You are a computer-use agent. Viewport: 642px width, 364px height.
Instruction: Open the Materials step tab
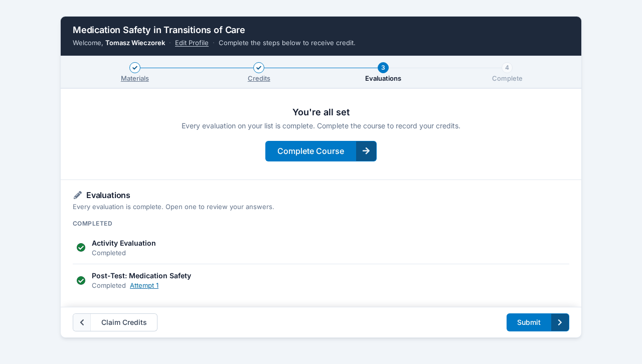135,78
